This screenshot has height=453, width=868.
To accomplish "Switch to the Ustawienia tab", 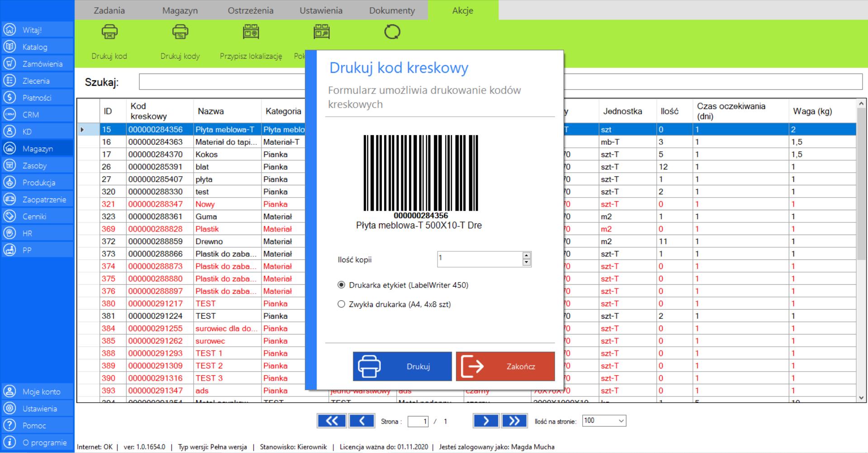I will click(321, 10).
